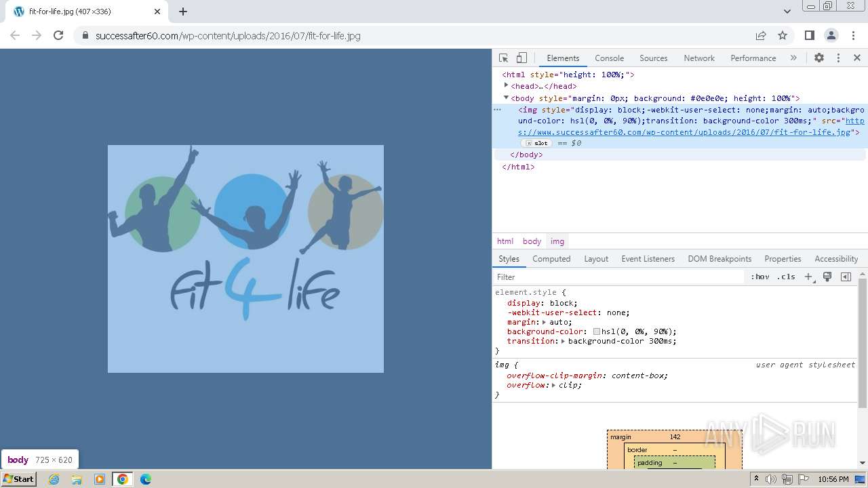The height and width of the screenshot is (488, 868).
Task: Switch to the Computed pane
Action: 551,259
